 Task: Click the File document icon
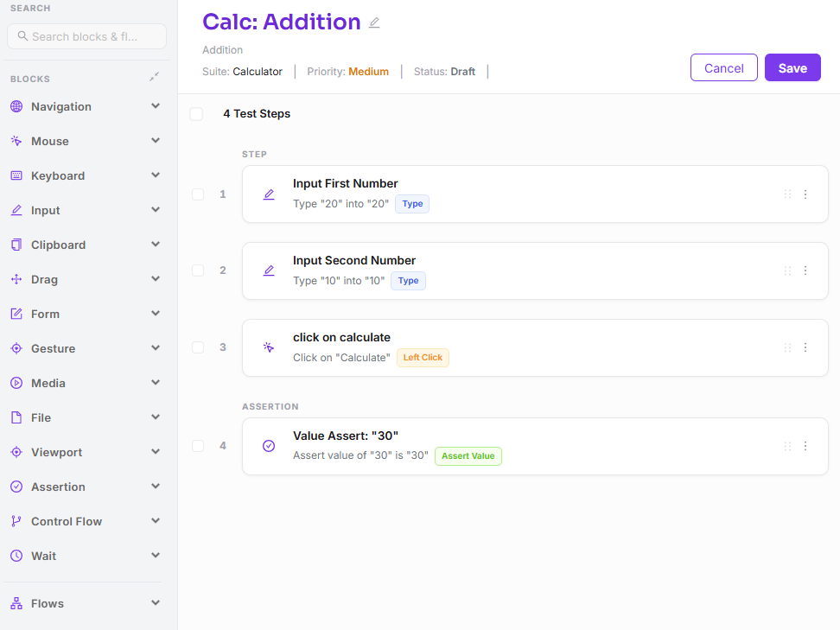click(16, 417)
